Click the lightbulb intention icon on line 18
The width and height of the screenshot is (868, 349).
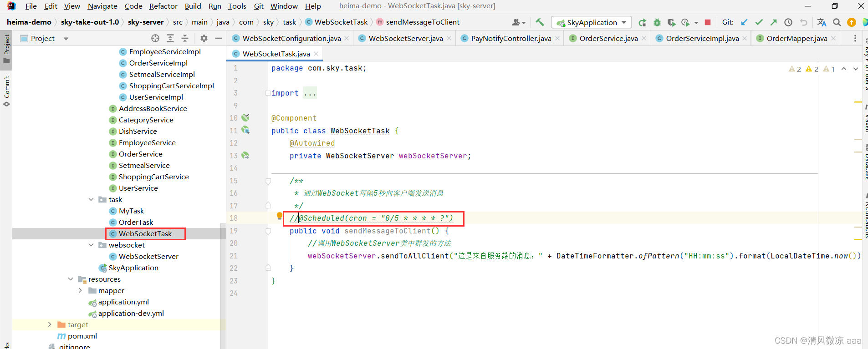coord(280,216)
